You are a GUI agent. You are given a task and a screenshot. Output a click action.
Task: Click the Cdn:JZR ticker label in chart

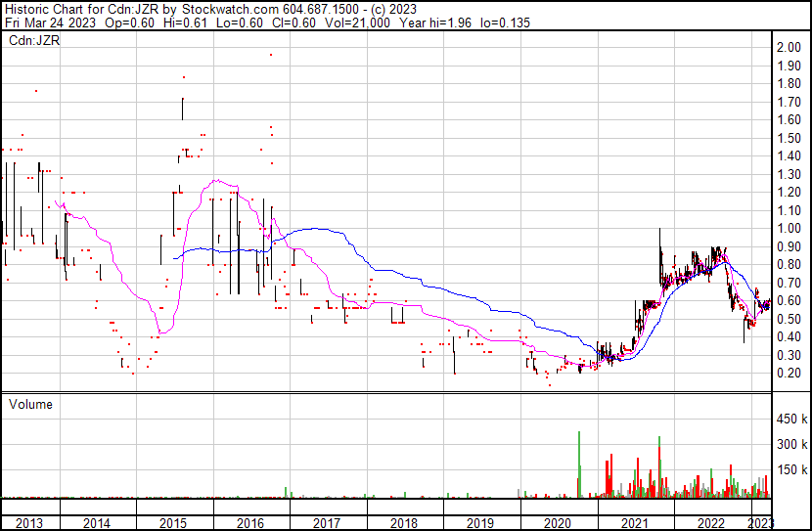(34, 41)
